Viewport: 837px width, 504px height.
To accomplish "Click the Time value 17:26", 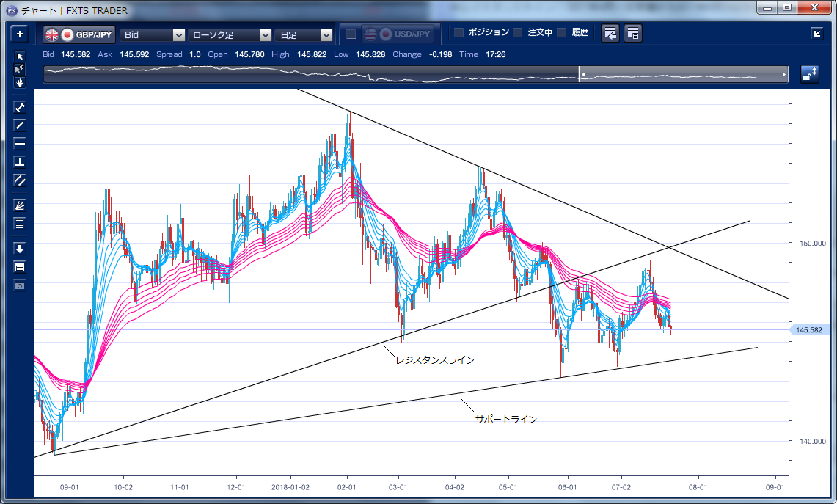I will (495, 54).
